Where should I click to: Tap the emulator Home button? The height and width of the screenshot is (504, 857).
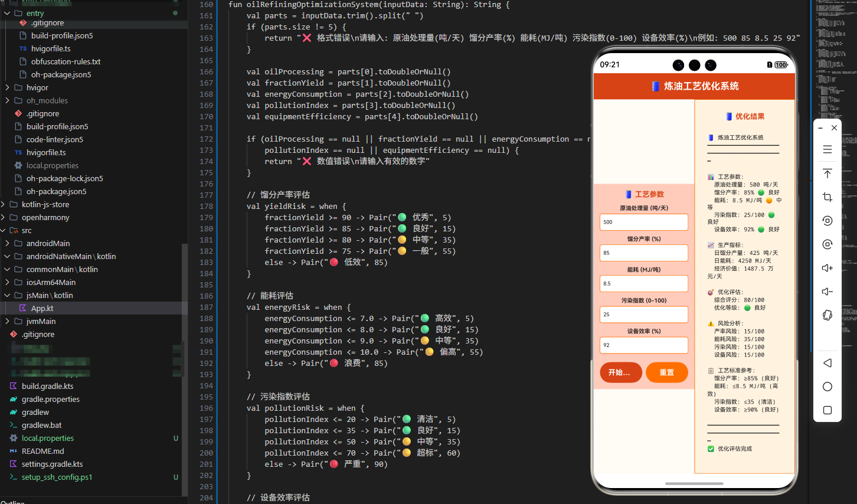click(x=827, y=387)
